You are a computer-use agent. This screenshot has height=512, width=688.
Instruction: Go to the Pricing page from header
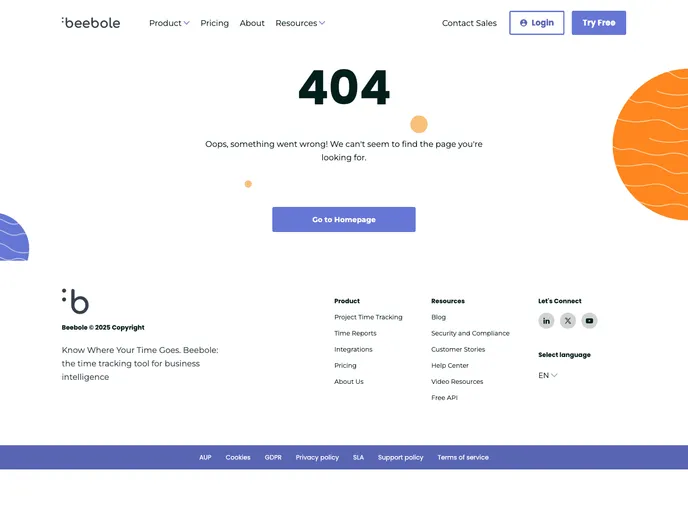coord(214,23)
